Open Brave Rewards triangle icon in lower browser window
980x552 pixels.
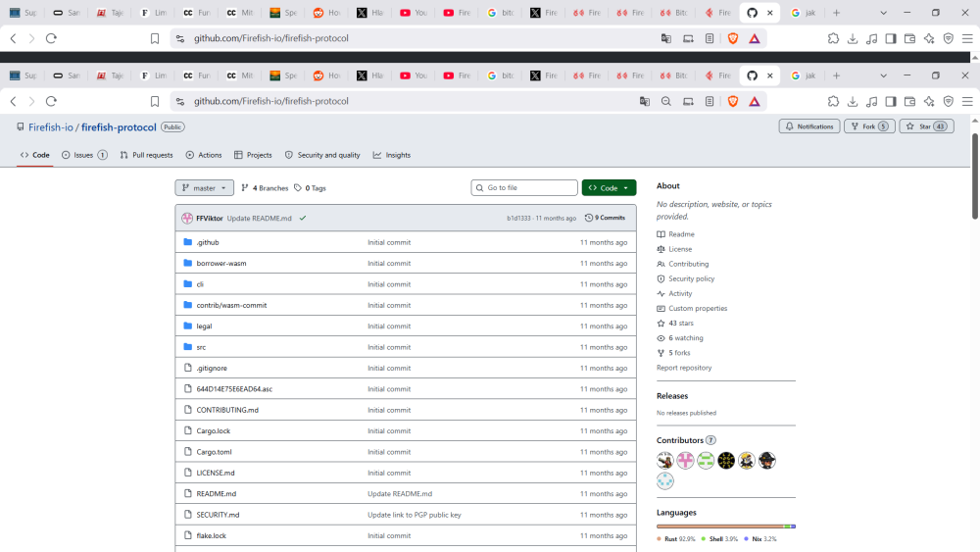(755, 101)
